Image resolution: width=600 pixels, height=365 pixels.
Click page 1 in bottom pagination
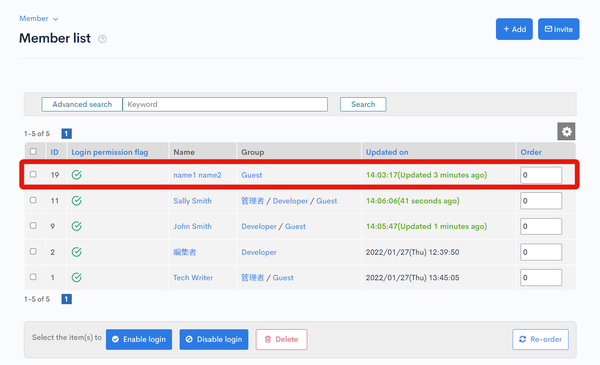(x=67, y=299)
